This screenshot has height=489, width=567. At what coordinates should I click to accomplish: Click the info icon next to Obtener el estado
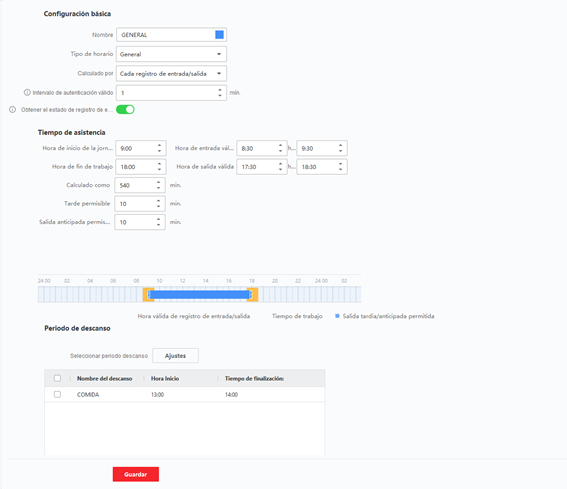point(12,110)
